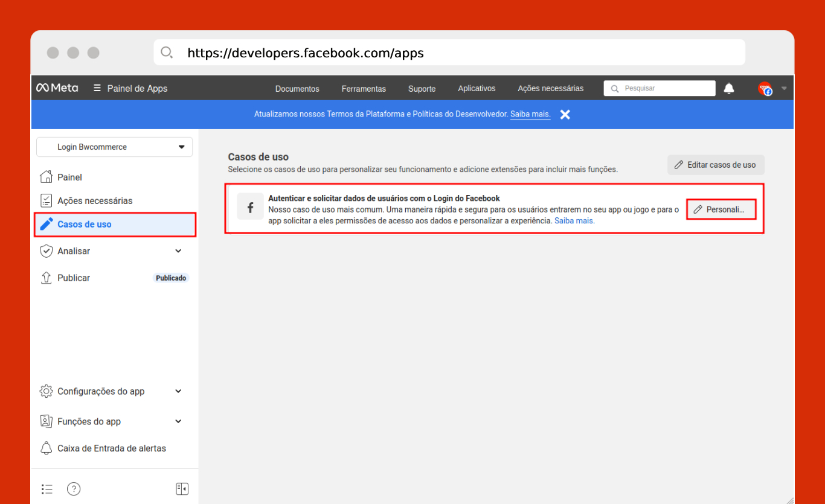825x504 pixels.
Task: Open the notifications bell
Action: (x=729, y=89)
